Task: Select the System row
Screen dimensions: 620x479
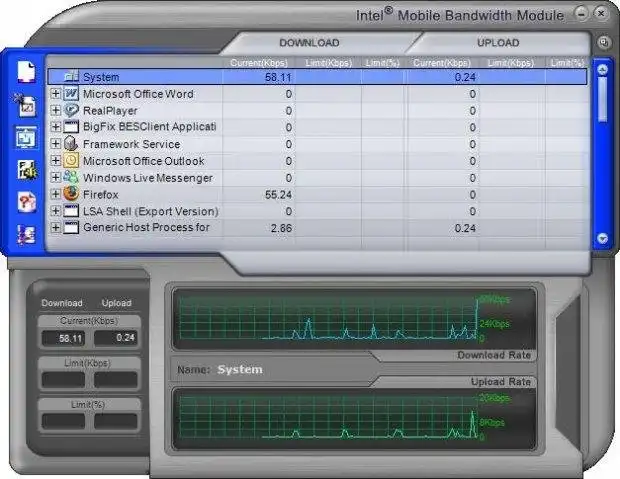Action: tap(317, 77)
